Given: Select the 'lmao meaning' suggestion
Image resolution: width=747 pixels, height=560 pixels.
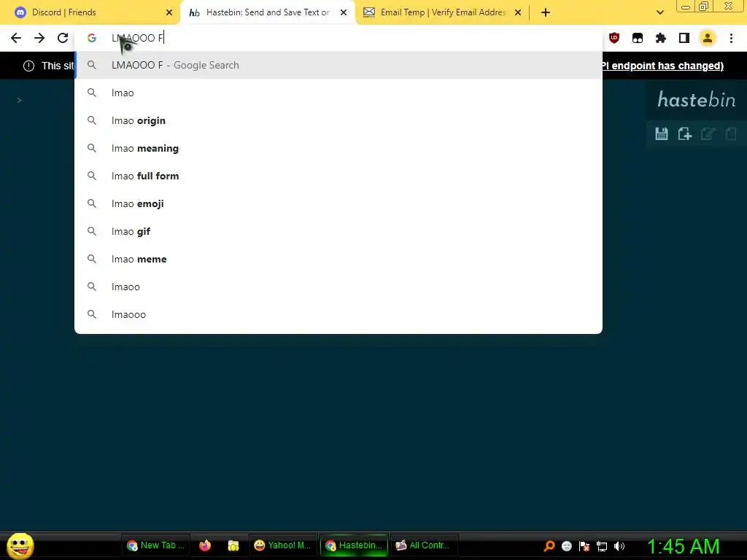Looking at the screenshot, I should 338,148.
